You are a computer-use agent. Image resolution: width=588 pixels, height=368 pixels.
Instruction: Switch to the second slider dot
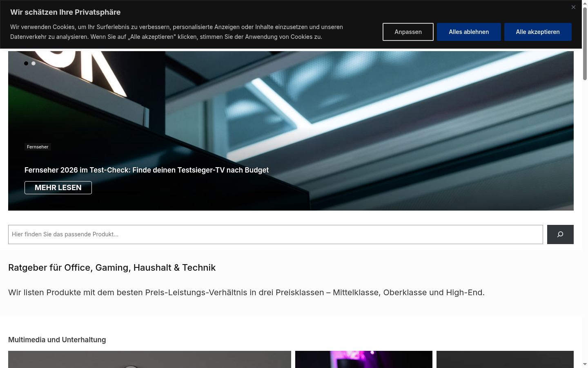coord(33,63)
